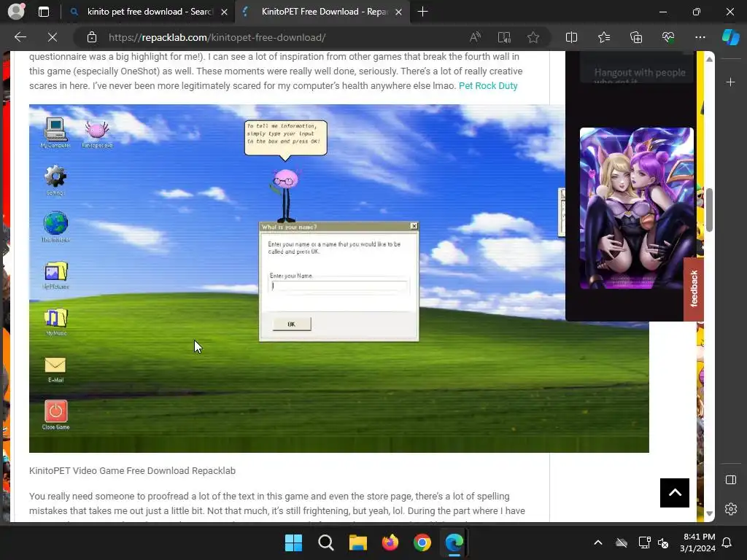Stop loading the page
This screenshot has height=560, width=747.
coord(53,37)
